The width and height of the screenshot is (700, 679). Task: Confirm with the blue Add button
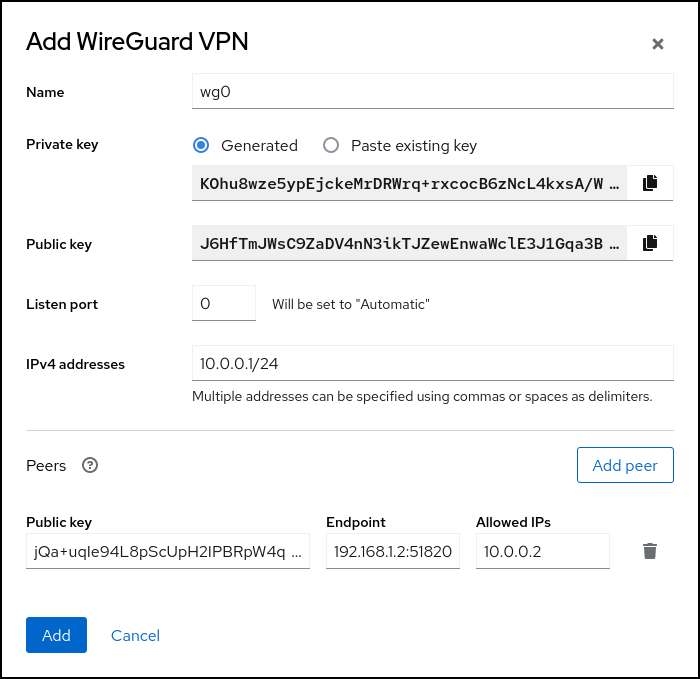[x=56, y=635]
